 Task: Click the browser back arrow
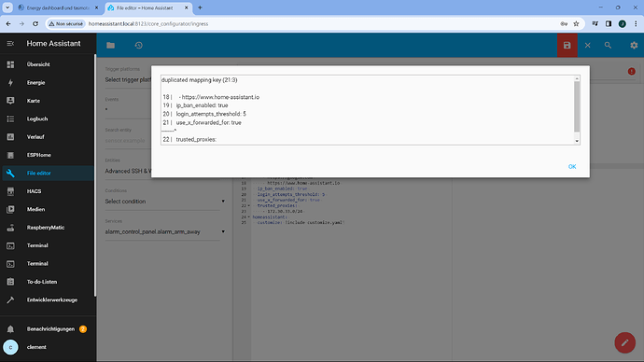pos(8,24)
